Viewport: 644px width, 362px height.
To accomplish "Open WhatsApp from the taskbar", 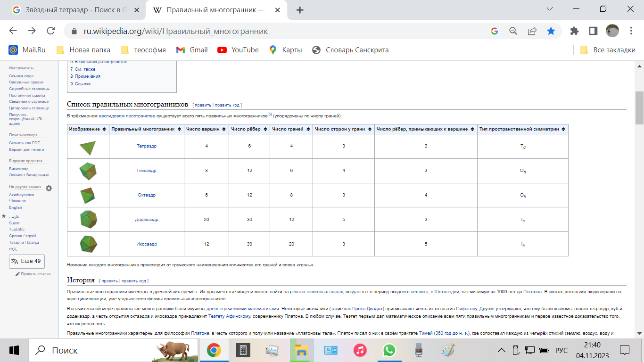I will tap(389, 350).
